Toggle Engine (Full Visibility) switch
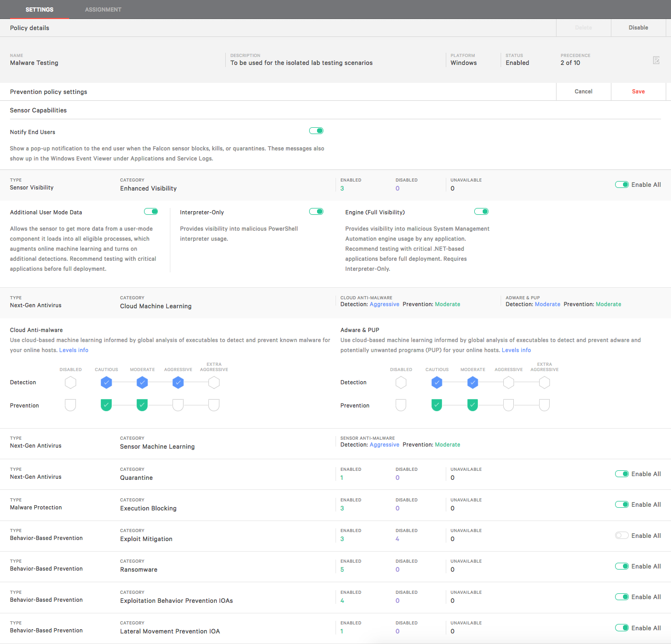The height and width of the screenshot is (644, 671). (x=482, y=212)
